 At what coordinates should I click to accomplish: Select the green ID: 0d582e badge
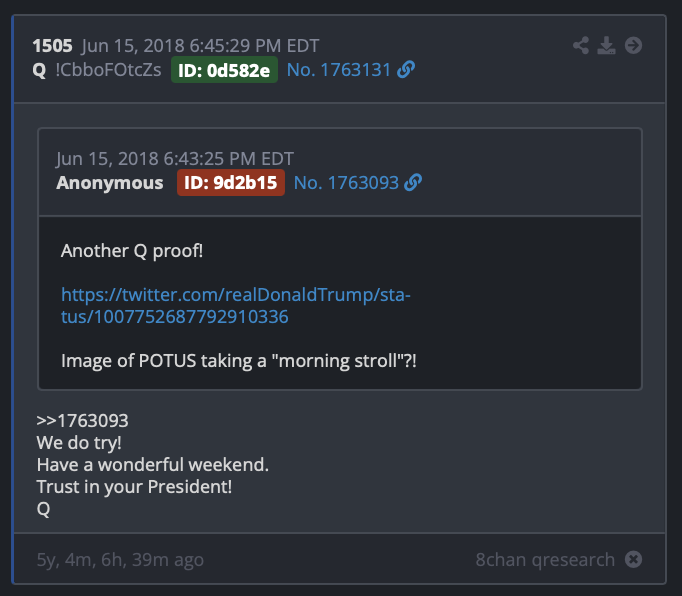click(225, 70)
